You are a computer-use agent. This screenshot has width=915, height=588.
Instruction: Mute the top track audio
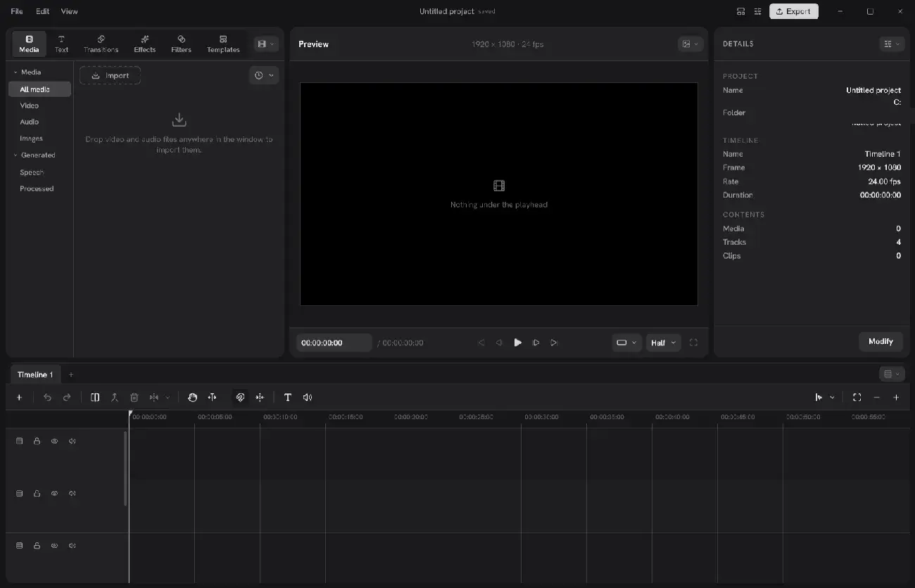72,441
